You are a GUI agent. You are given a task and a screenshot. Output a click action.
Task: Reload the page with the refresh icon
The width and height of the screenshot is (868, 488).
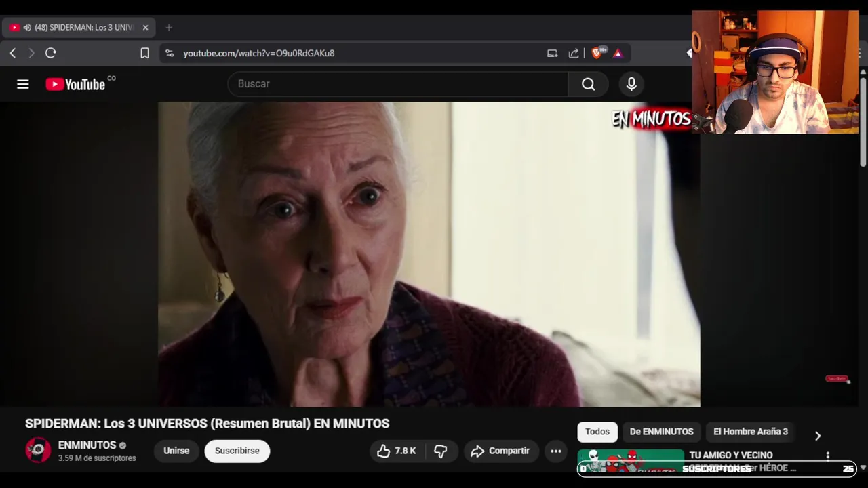[x=51, y=53]
